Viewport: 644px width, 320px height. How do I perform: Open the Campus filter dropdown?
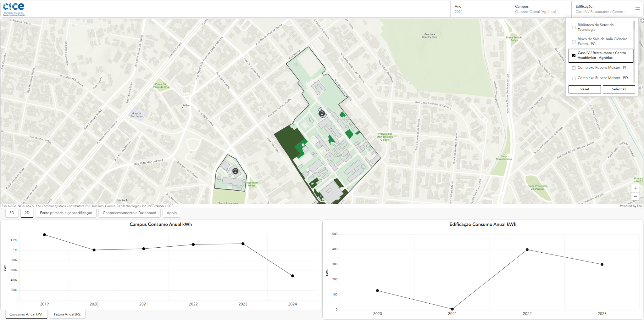(x=541, y=9)
